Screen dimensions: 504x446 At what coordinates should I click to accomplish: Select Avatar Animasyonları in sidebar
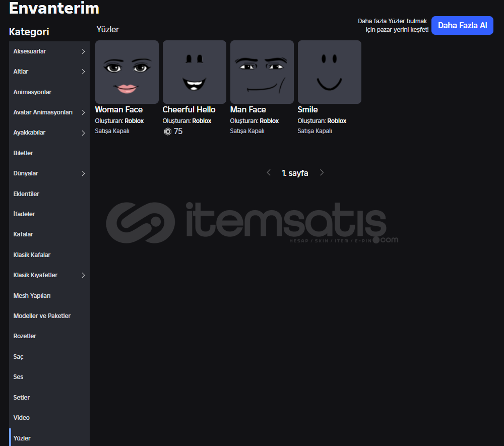(x=49, y=112)
